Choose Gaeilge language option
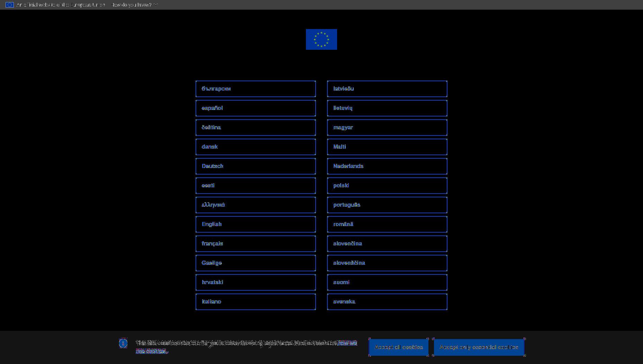 256,263
